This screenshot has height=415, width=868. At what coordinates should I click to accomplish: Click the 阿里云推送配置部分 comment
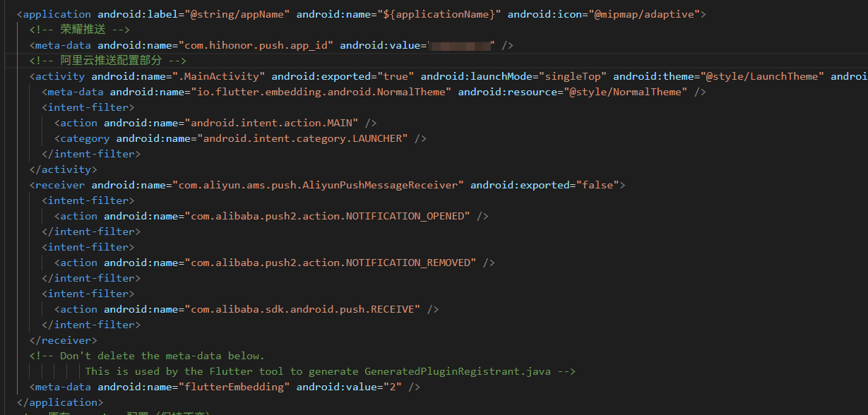point(108,61)
